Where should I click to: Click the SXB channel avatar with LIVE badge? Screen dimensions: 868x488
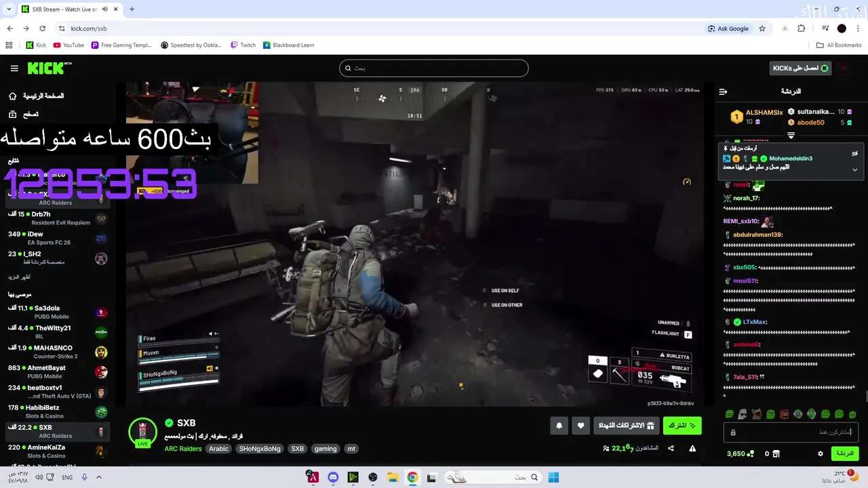(x=142, y=432)
